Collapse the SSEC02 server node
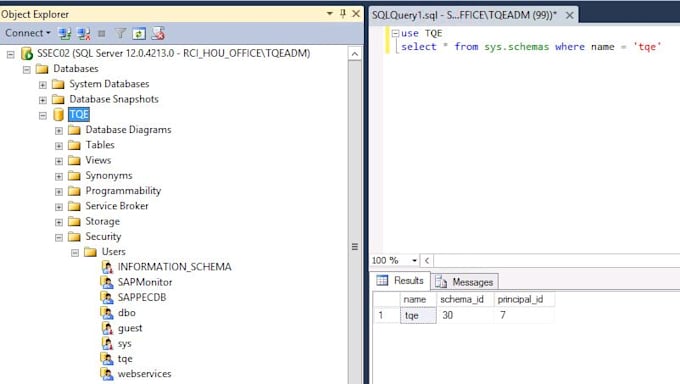680x384 pixels. (x=10, y=54)
